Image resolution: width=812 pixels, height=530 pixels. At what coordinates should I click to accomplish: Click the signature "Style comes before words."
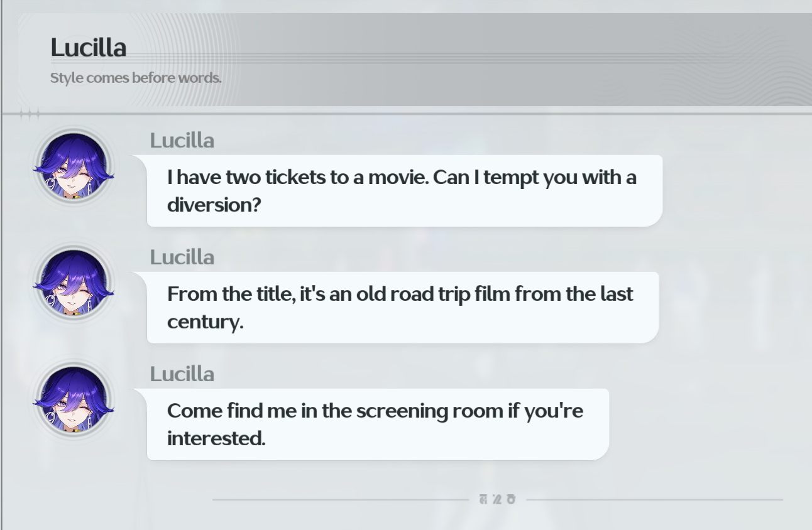tap(136, 78)
